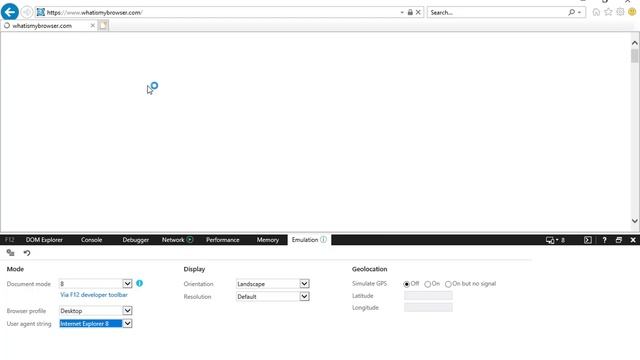Open the document mode emulation icon in toolbar
This screenshot has width=640, height=360.
[x=551, y=240]
